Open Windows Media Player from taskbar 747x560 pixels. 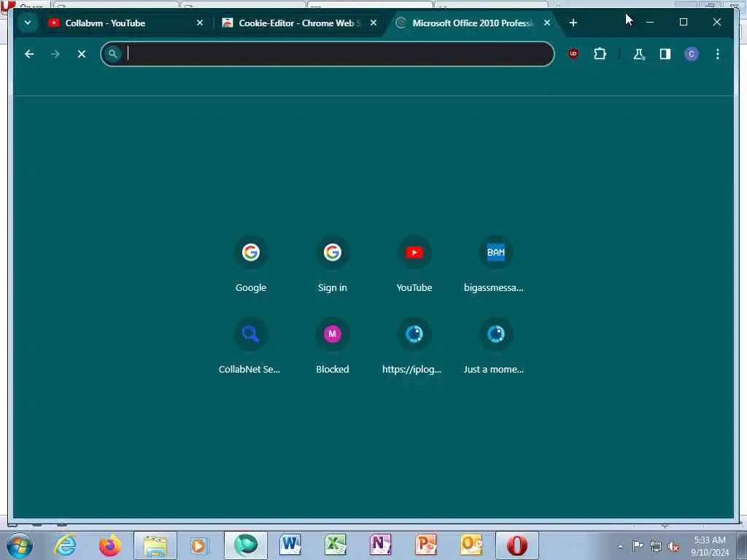pos(200,545)
